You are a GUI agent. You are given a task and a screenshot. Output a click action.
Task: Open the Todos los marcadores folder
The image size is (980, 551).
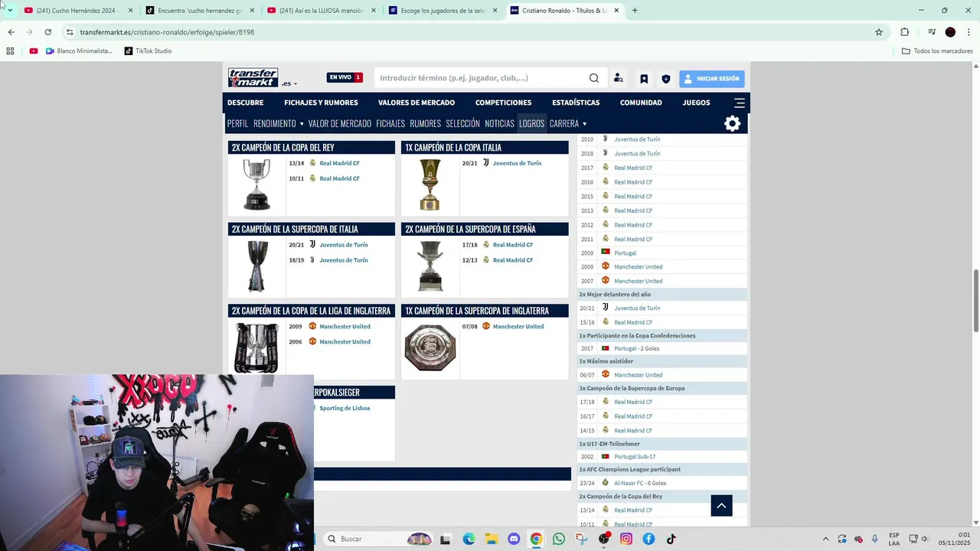point(937,51)
